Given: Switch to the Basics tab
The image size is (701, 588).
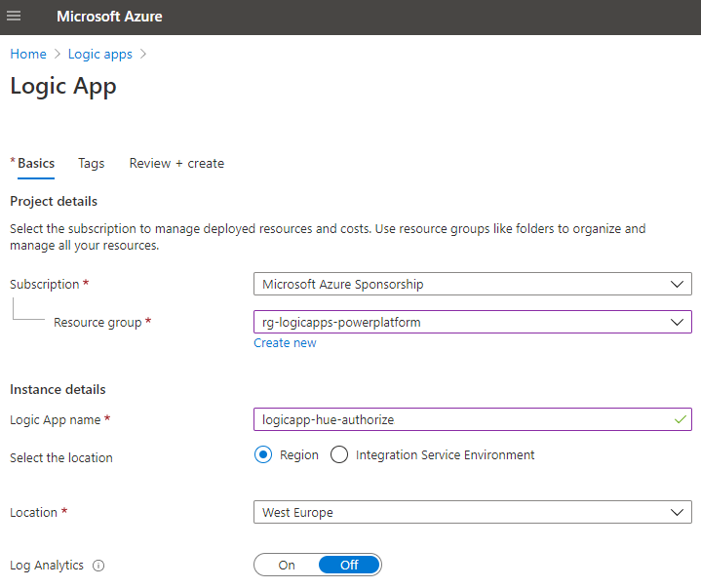Looking at the screenshot, I should (36, 163).
